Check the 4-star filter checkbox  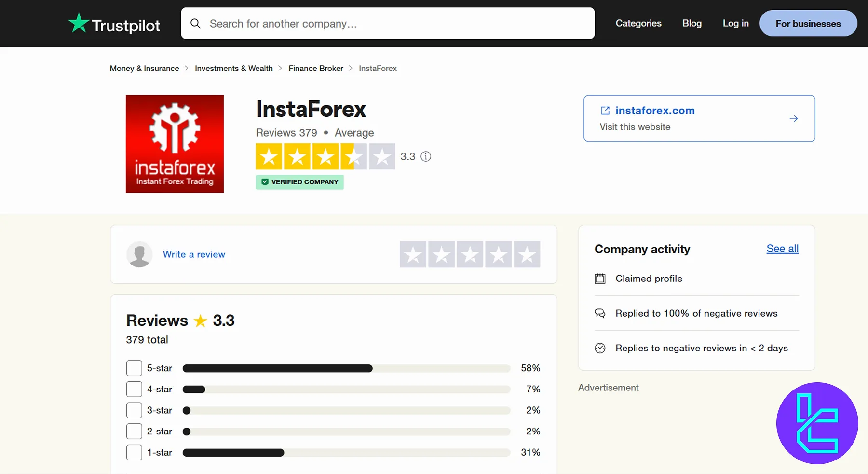[134, 389]
